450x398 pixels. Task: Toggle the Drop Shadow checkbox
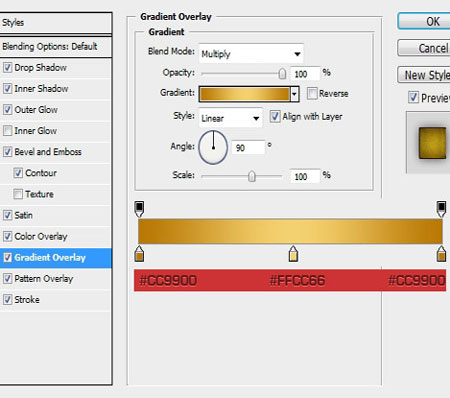[x=7, y=68]
